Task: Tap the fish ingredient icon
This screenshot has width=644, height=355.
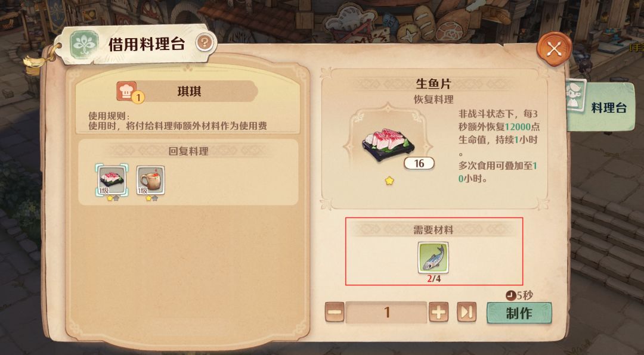Action: tap(434, 258)
